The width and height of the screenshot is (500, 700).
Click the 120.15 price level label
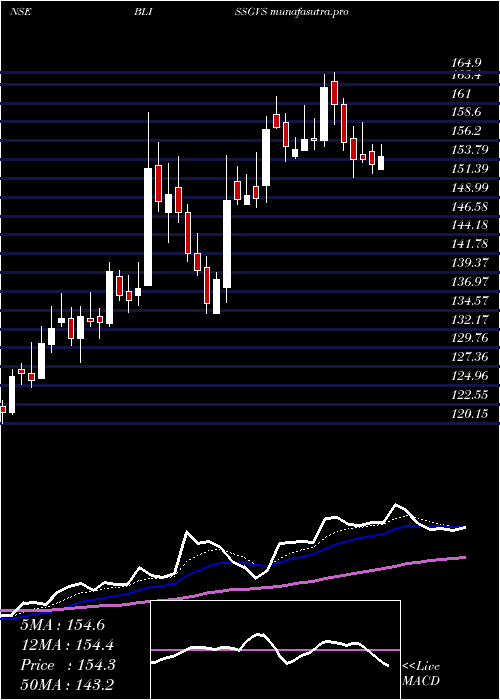470,414
